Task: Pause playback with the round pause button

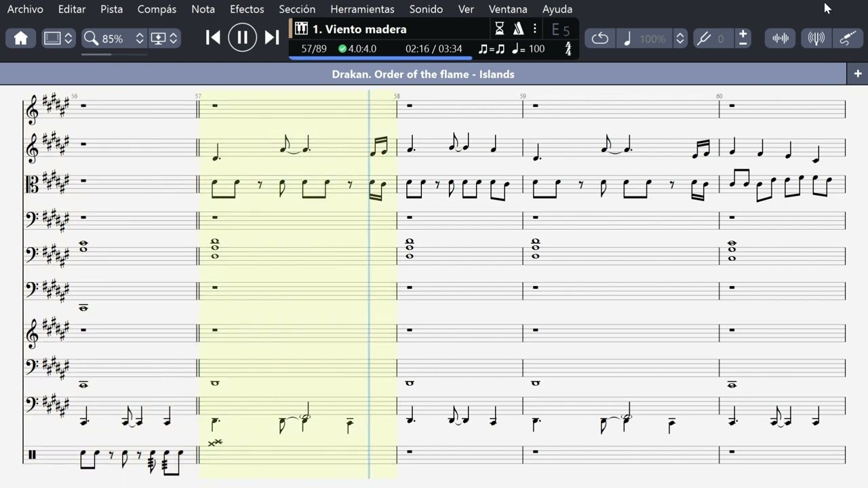Action: point(242,38)
